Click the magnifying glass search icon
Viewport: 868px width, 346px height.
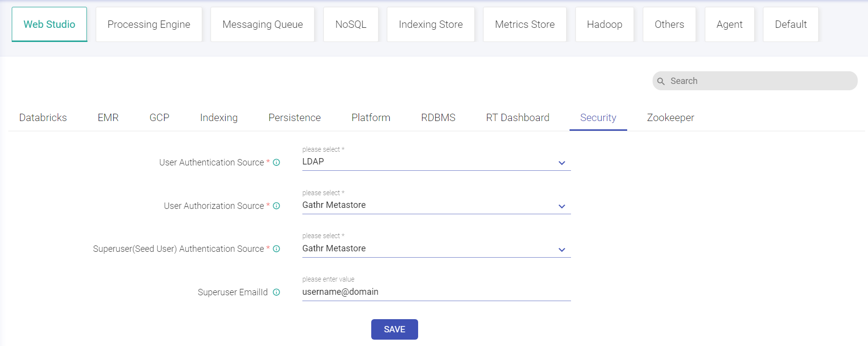(661, 81)
